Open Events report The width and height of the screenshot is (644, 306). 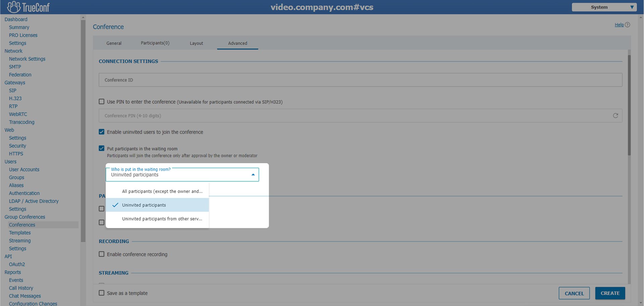(16, 280)
